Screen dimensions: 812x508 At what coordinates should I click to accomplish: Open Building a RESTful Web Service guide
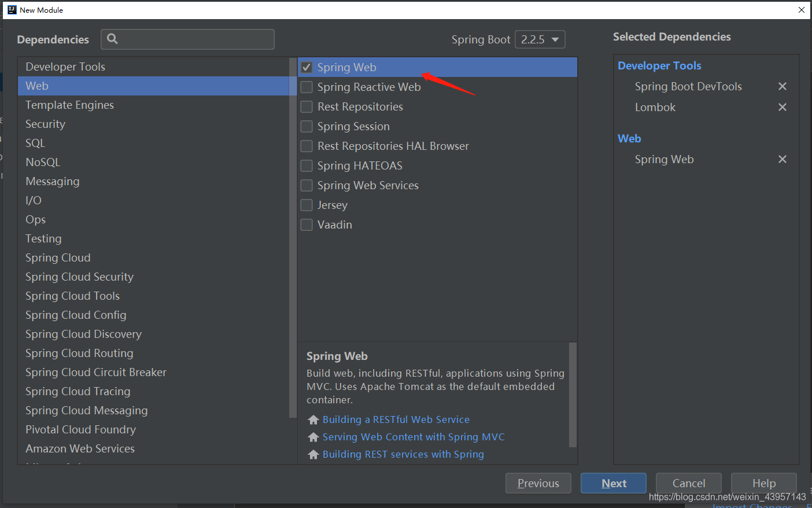tap(396, 419)
